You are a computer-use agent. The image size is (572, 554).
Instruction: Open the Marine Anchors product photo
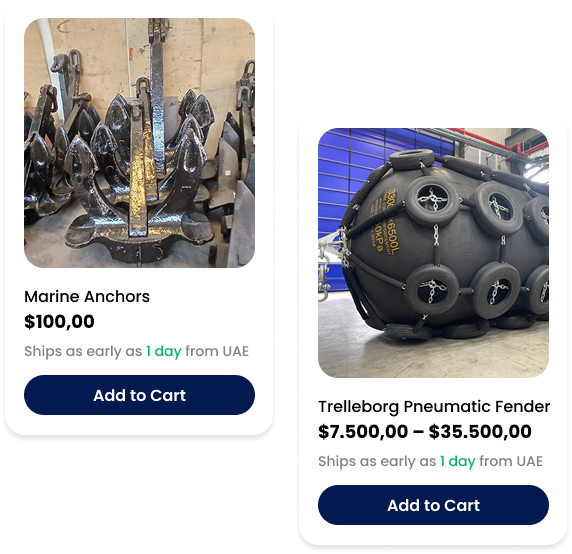point(139,143)
